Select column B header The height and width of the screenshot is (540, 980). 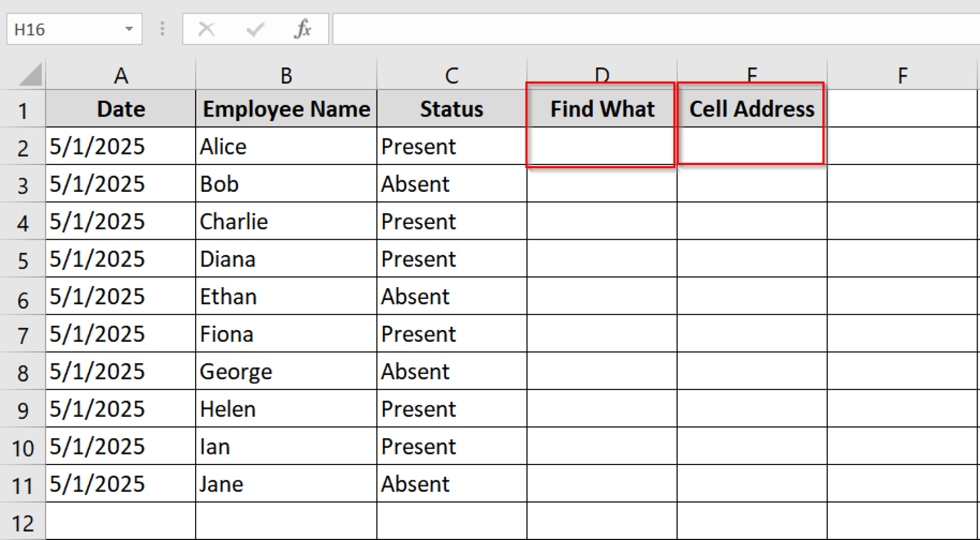point(286,75)
